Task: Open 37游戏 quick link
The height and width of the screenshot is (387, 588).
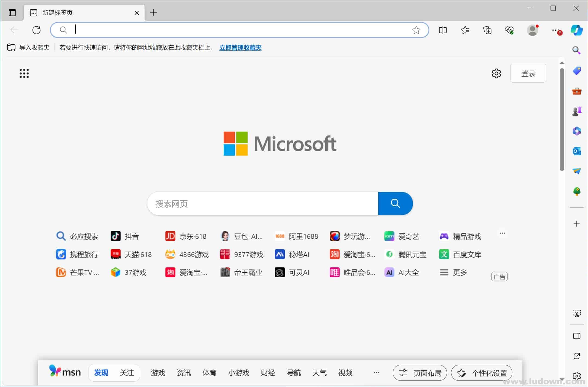Action: (128, 272)
